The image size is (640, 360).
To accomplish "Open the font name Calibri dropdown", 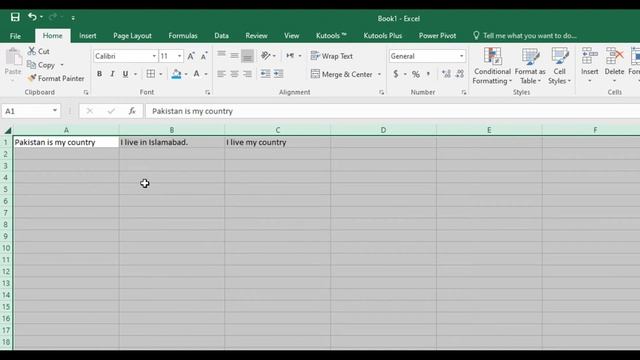I will click(154, 56).
